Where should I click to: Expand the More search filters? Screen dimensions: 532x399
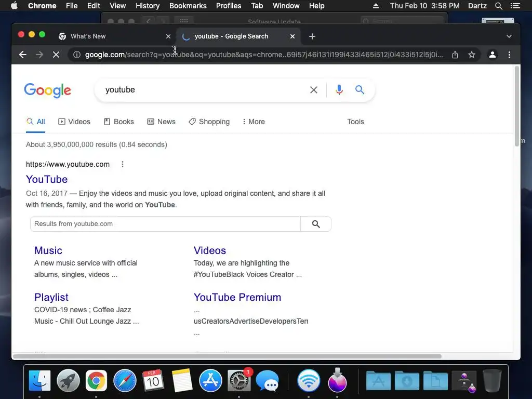254,122
